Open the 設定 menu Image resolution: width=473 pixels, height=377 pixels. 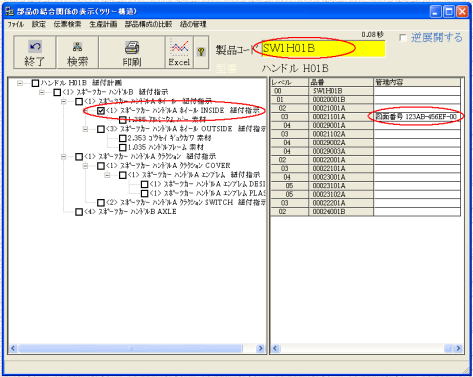39,24
